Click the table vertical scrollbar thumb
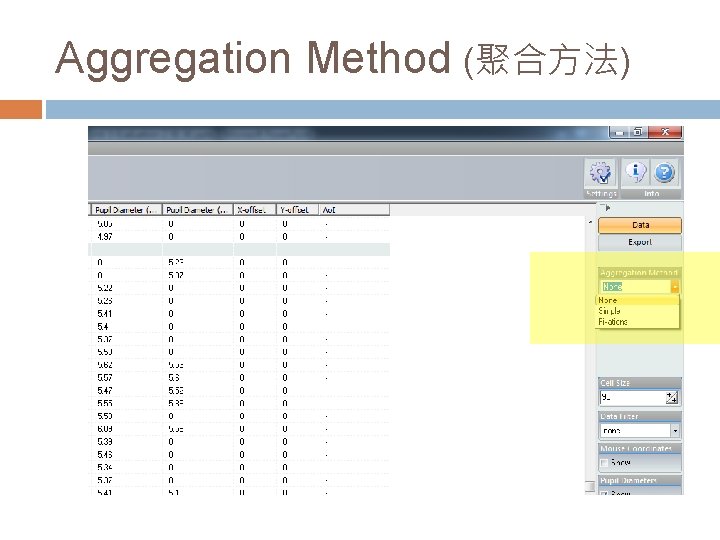The image size is (720, 540). pos(590,486)
